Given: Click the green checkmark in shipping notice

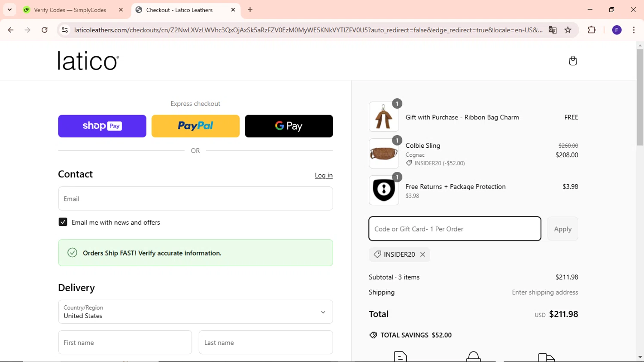Looking at the screenshot, I should (72, 252).
